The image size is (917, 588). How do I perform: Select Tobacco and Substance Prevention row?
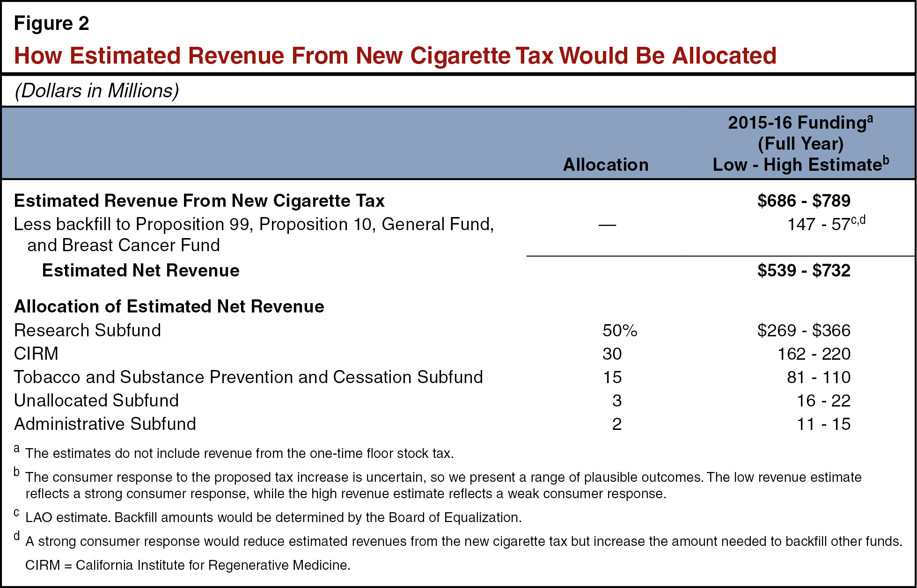tap(248, 377)
